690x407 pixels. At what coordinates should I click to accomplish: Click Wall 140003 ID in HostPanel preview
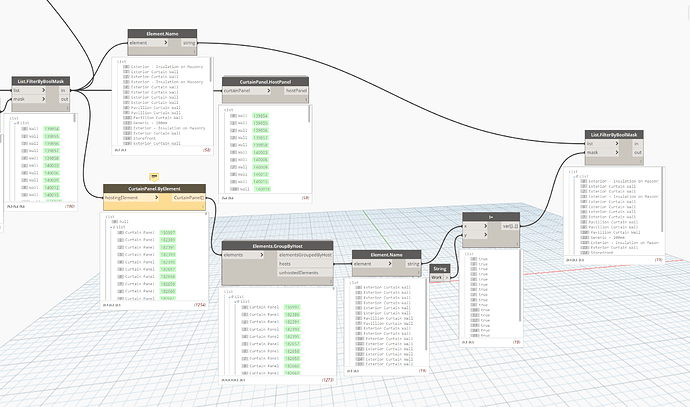coord(261,152)
